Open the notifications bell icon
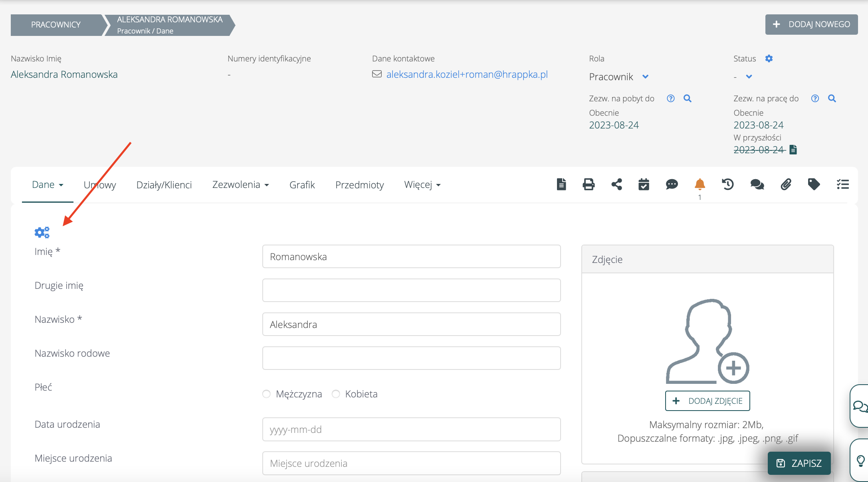This screenshot has width=868, height=482. [700, 184]
